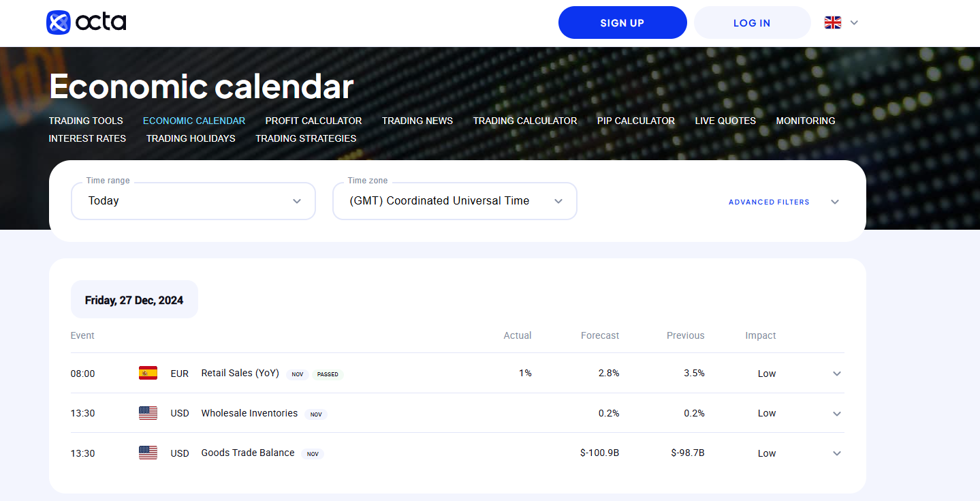
Task: Open Trading News menu item
Action: tap(417, 121)
